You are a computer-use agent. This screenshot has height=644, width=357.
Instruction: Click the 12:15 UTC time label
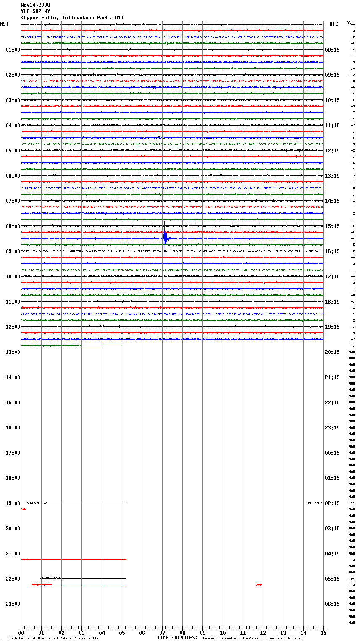[332, 151]
